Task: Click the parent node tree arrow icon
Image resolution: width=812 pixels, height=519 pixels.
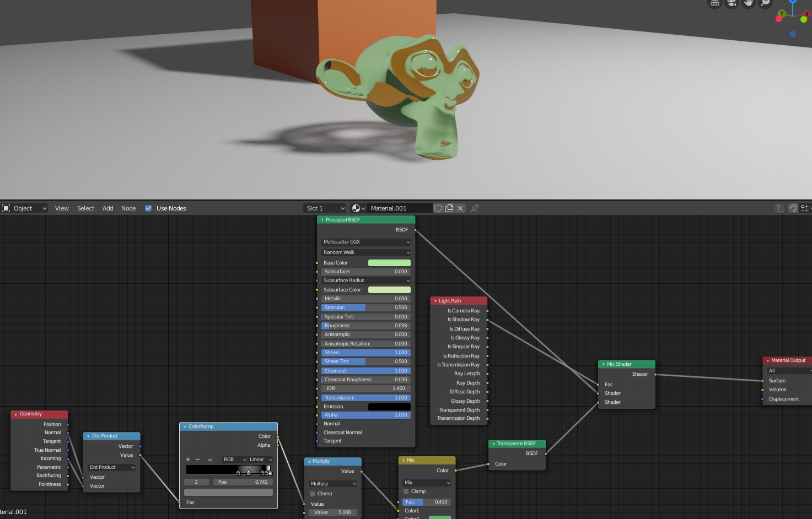Action: coord(779,208)
